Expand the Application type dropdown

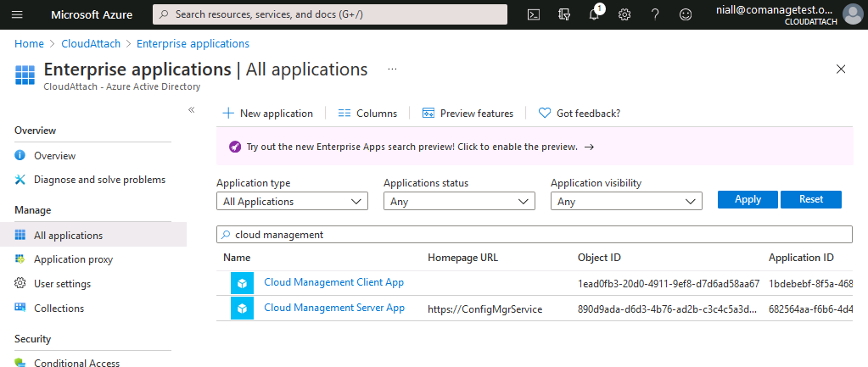[292, 202]
